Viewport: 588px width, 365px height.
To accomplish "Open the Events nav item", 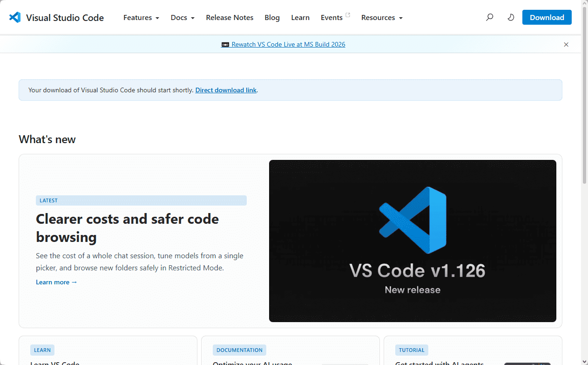I will point(331,18).
